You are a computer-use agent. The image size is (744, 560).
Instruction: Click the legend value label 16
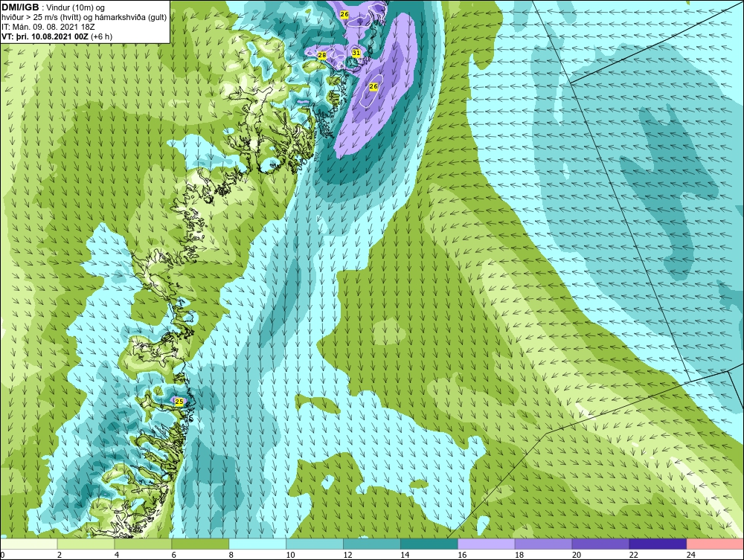click(x=462, y=555)
